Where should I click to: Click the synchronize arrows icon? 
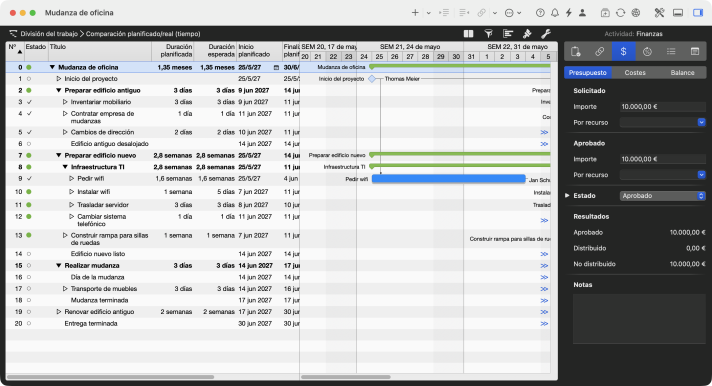point(620,13)
